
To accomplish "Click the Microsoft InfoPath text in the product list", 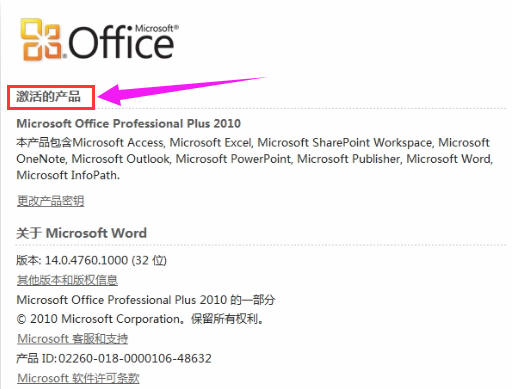I will click(x=68, y=175).
